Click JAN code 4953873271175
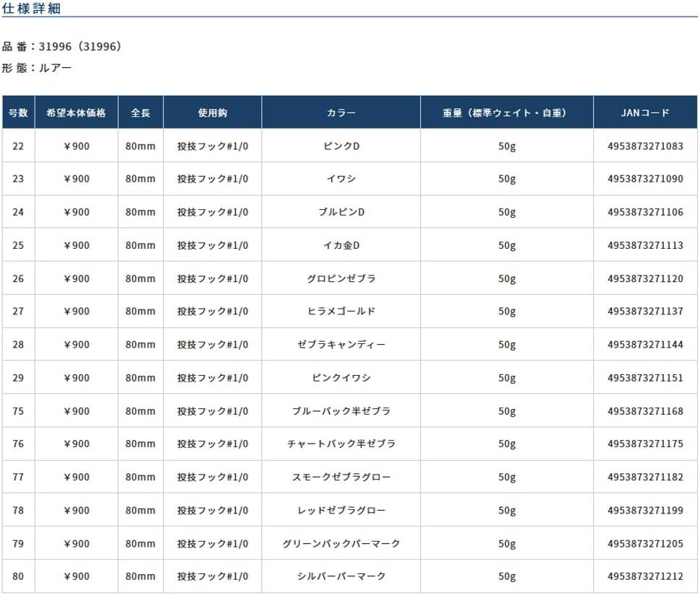Image resolution: width=700 pixels, height=595 pixels. click(x=645, y=444)
